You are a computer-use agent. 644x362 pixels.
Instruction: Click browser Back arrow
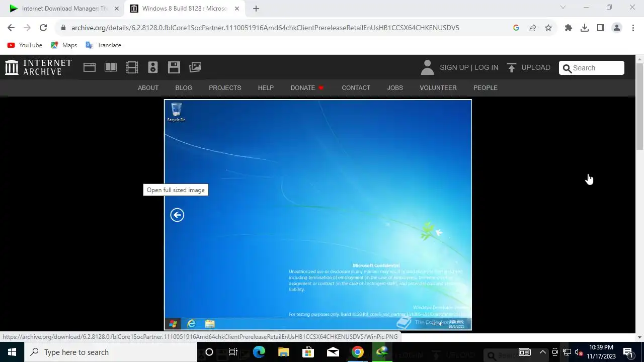click(11, 28)
